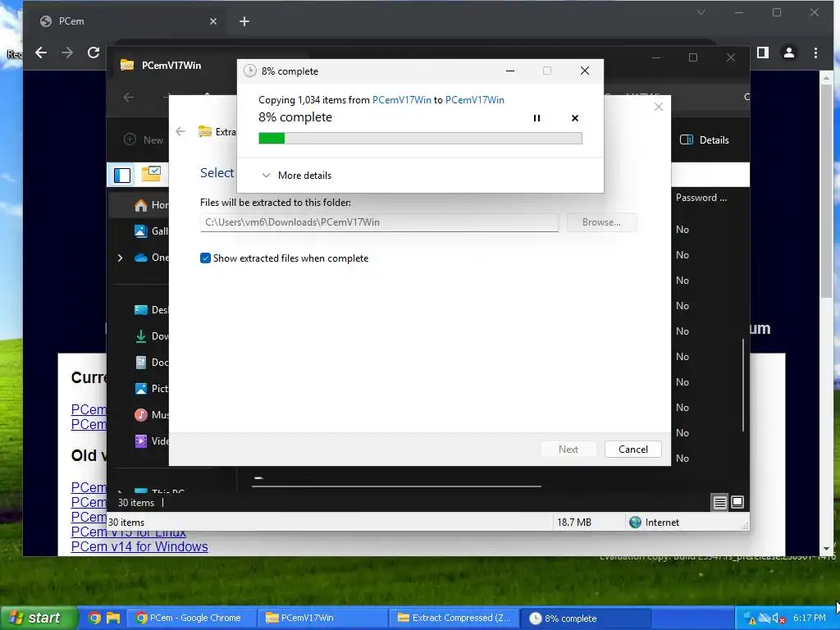Toggle the Details pane button
The width and height of the screenshot is (840, 630).
[705, 139]
